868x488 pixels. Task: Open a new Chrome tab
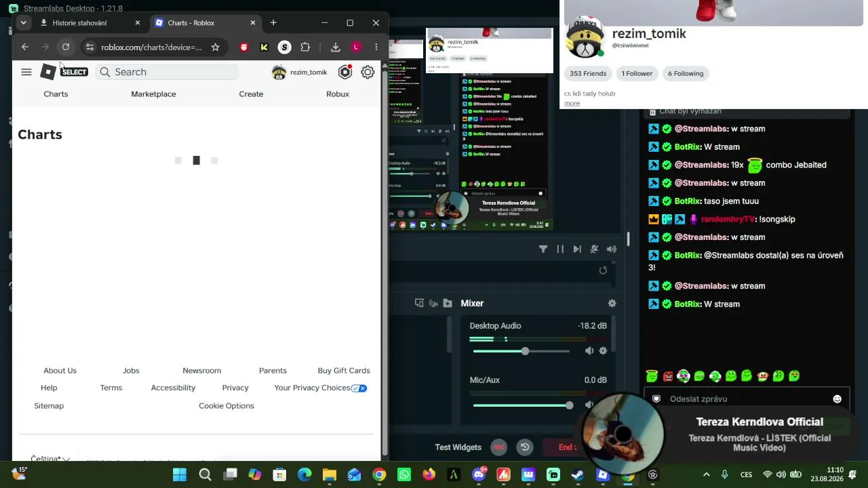tap(273, 22)
